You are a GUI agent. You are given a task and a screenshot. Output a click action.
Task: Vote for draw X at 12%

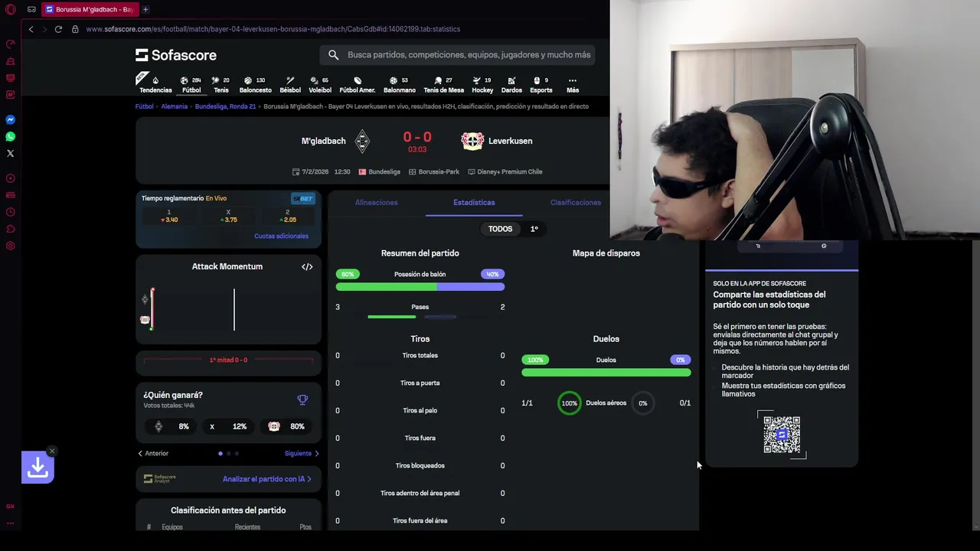pos(228,426)
